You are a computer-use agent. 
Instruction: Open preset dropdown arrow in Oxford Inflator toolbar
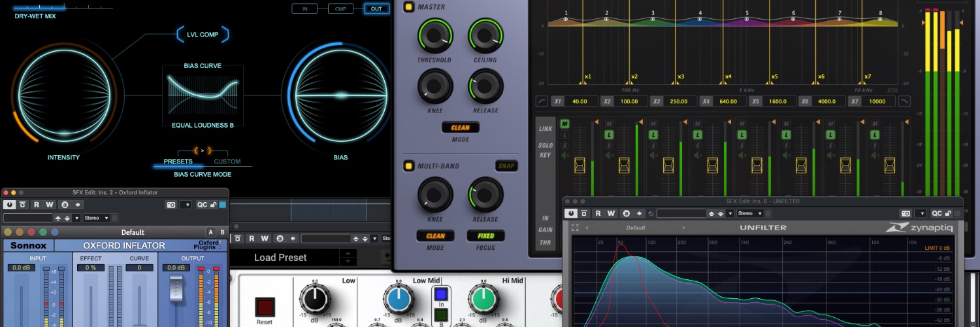click(76, 218)
